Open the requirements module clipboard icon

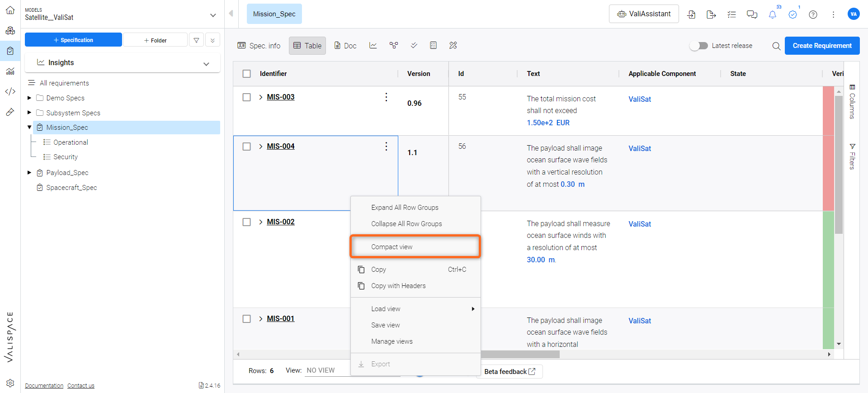(x=10, y=51)
